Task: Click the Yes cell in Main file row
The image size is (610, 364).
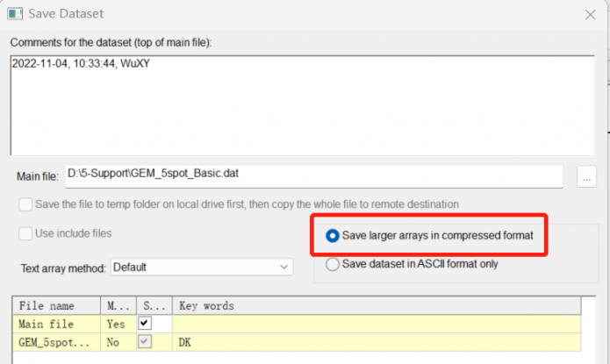Action: pos(116,324)
